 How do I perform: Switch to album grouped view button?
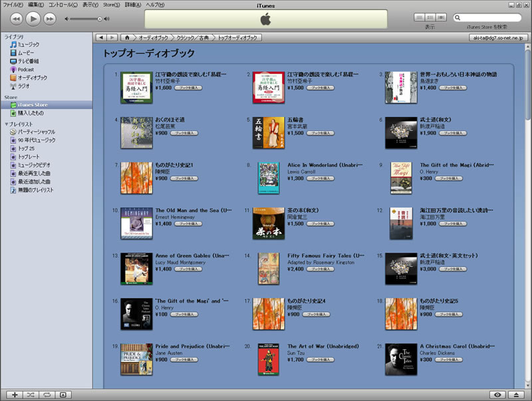pyautogui.click(x=430, y=17)
